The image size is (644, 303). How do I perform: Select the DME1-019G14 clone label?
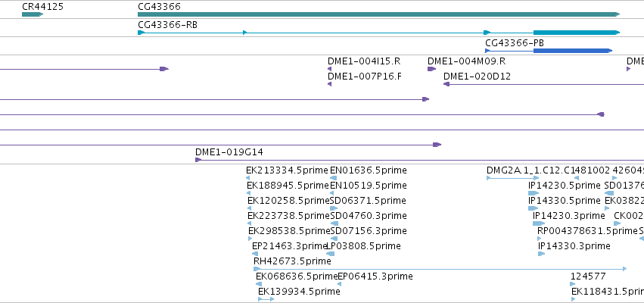[x=229, y=152]
